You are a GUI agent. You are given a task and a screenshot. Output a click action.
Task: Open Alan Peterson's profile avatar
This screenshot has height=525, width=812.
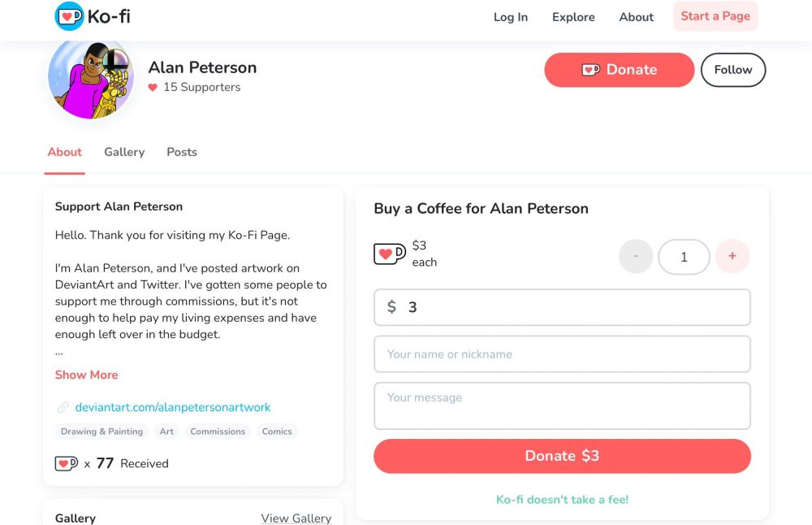click(x=91, y=79)
